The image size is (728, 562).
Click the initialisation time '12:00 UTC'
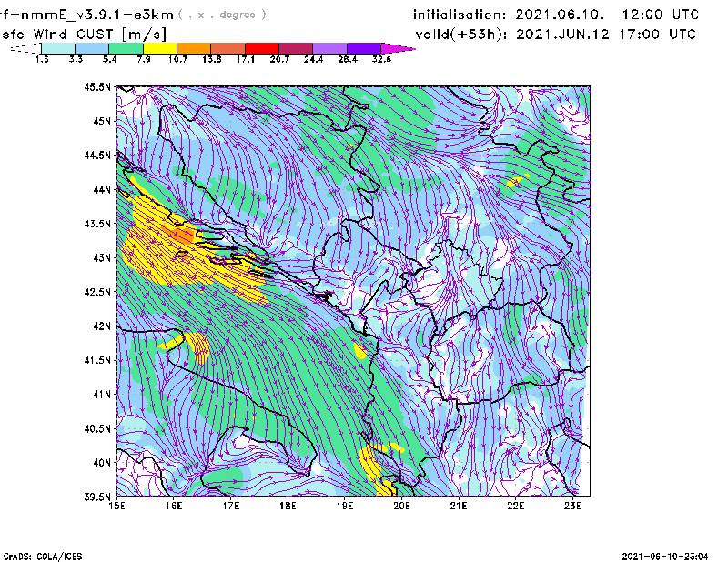click(x=661, y=15)
